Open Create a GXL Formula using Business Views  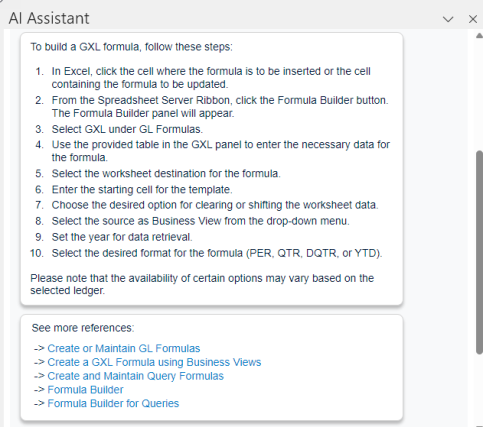[154, 362]
